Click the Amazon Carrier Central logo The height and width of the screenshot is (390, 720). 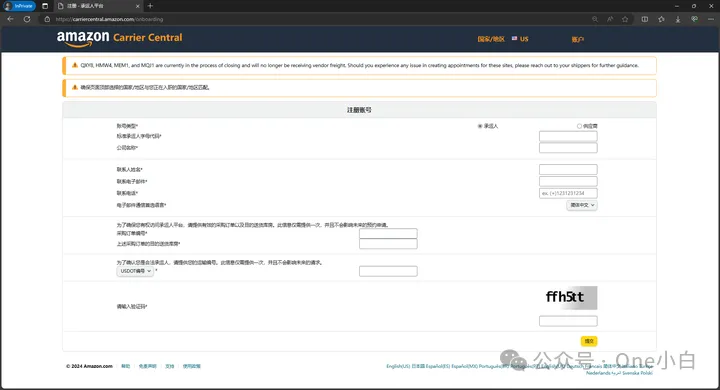tap(119, 39)
